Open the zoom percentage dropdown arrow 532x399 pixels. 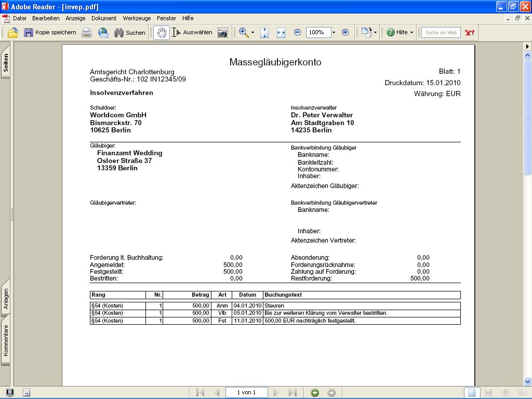[x=334, y=33]
